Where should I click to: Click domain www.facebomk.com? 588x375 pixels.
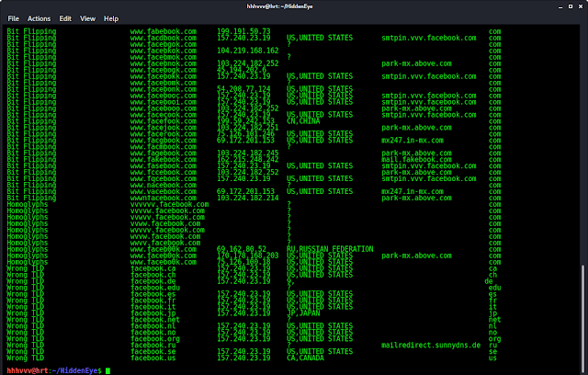[x=164, y=83]
